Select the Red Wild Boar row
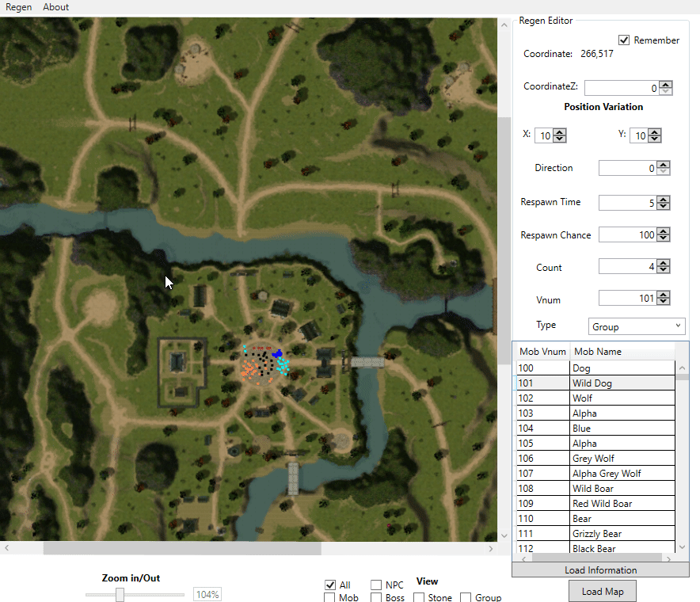Viewport: 700px width, 602px height. [x=595, y=503]
